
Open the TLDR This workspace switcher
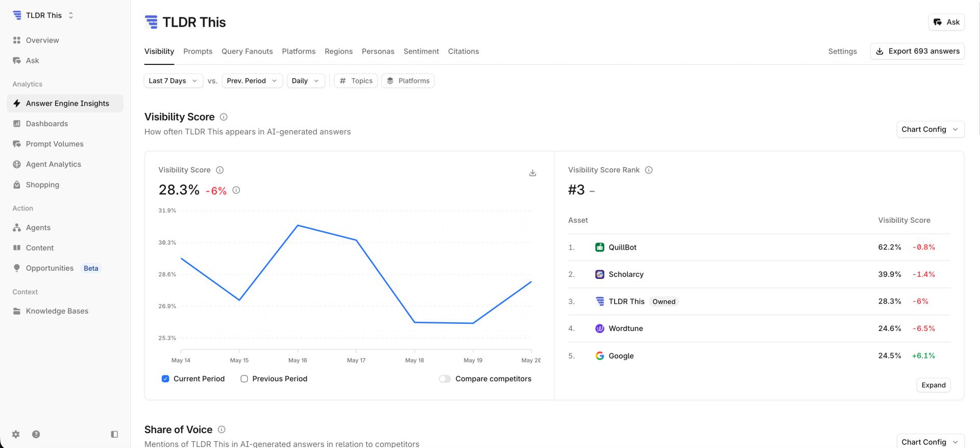pos(43,15)
